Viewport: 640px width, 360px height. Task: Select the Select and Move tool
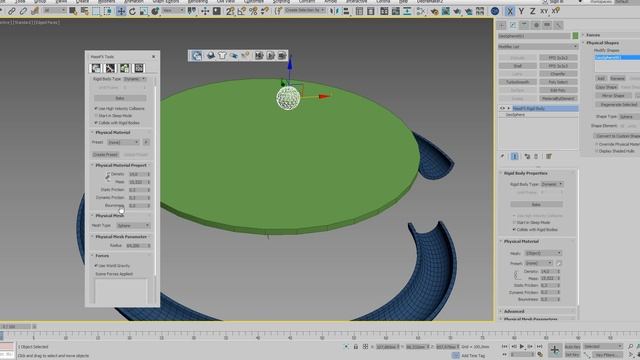click(121, 11)
